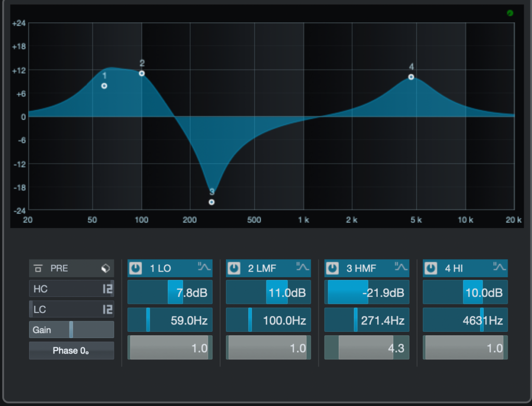Click the PRE preset cube icon

[x=105, y=268]
